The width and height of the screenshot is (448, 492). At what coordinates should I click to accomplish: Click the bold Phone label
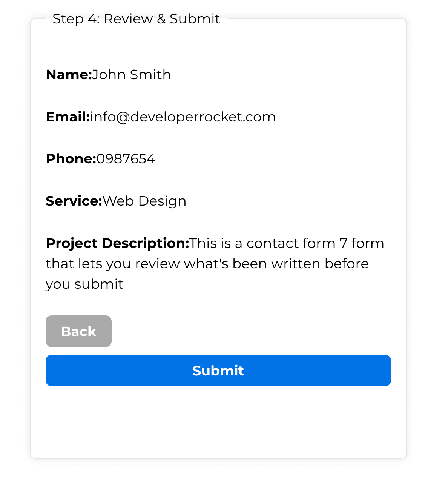[71, 159]
